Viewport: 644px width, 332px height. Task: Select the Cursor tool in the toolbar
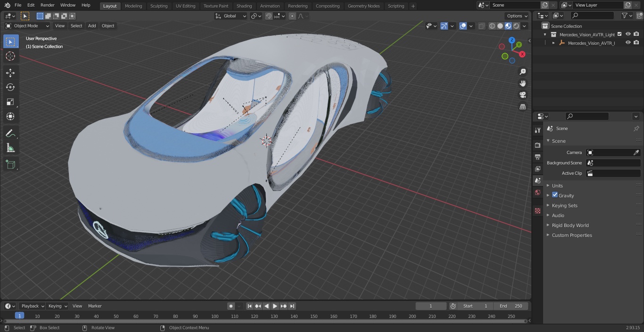tap(10, 56)
